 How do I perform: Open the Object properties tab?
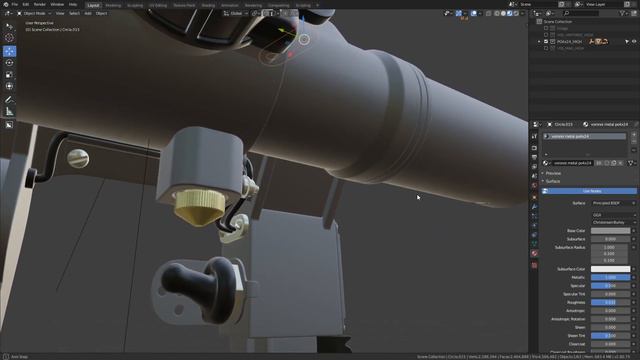(x=534, y=197)
